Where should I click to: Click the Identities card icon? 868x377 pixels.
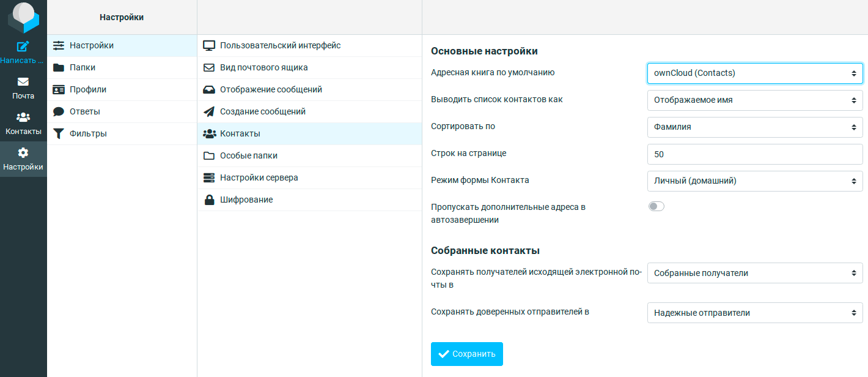[59, 90]
